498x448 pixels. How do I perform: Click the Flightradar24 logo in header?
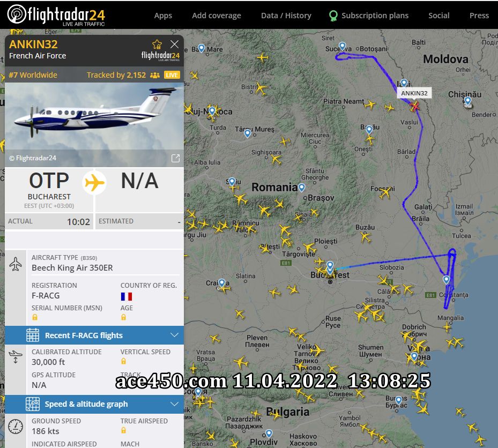[56, 14]
